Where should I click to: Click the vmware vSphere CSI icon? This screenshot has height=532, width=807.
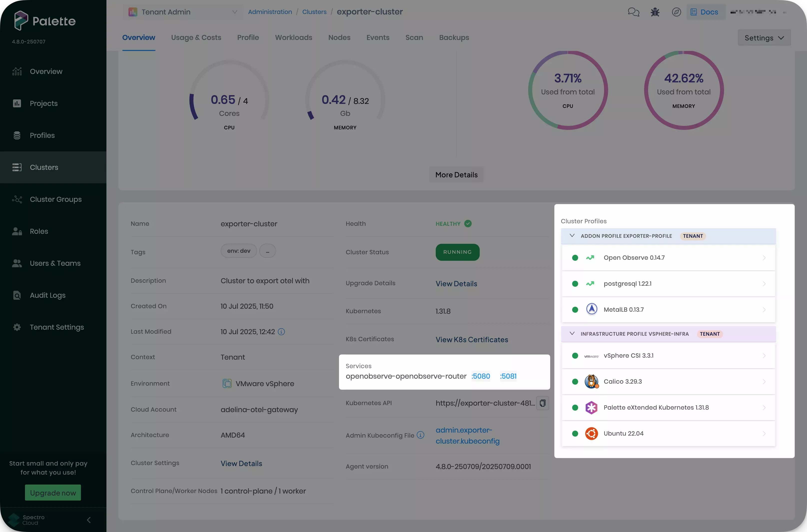tap(591, 356)
